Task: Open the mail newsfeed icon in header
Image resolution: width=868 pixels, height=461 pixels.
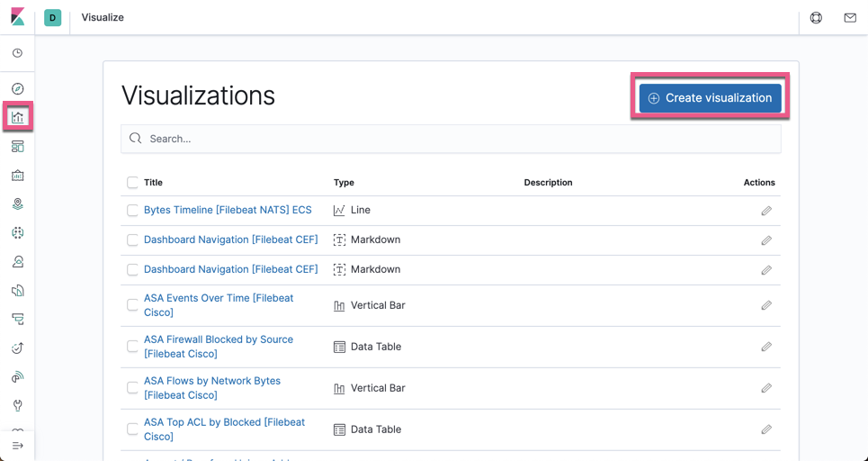Action: [850, 18]
